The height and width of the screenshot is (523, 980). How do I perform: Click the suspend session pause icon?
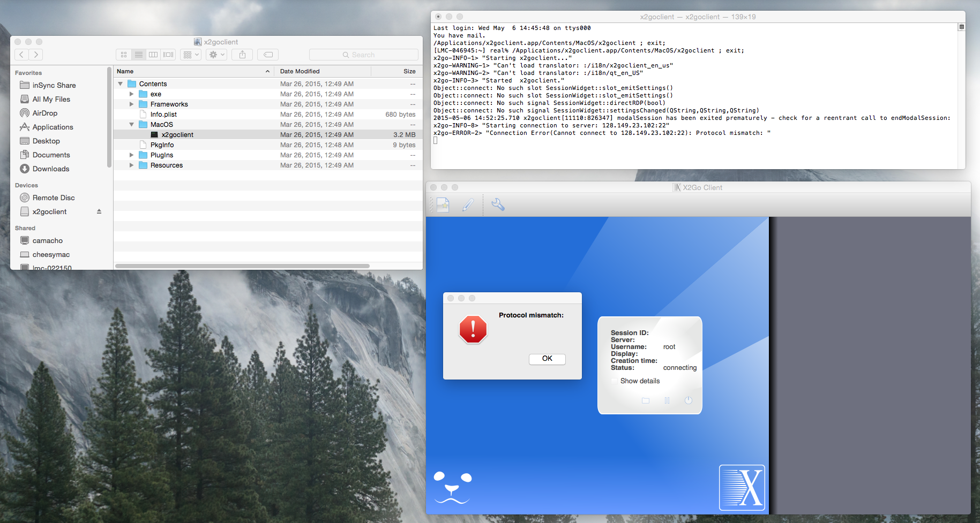pyautogui.click(x=667, y=400)
